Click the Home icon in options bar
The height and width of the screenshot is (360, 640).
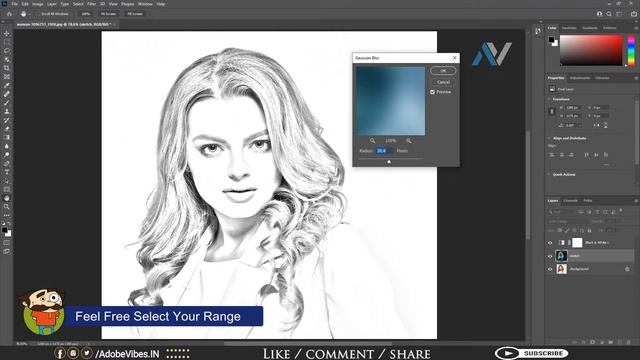9,14
